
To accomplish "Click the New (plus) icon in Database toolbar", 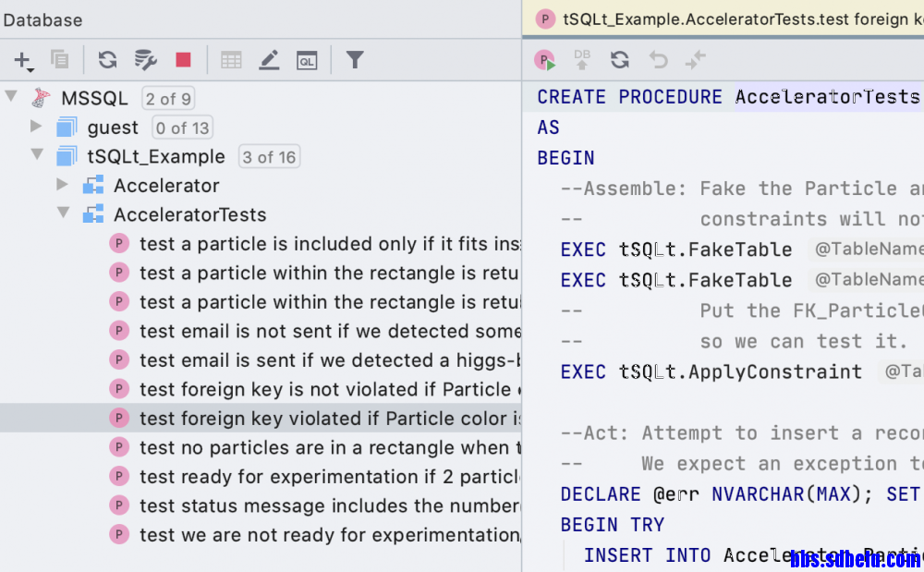I will coord(23,60).
